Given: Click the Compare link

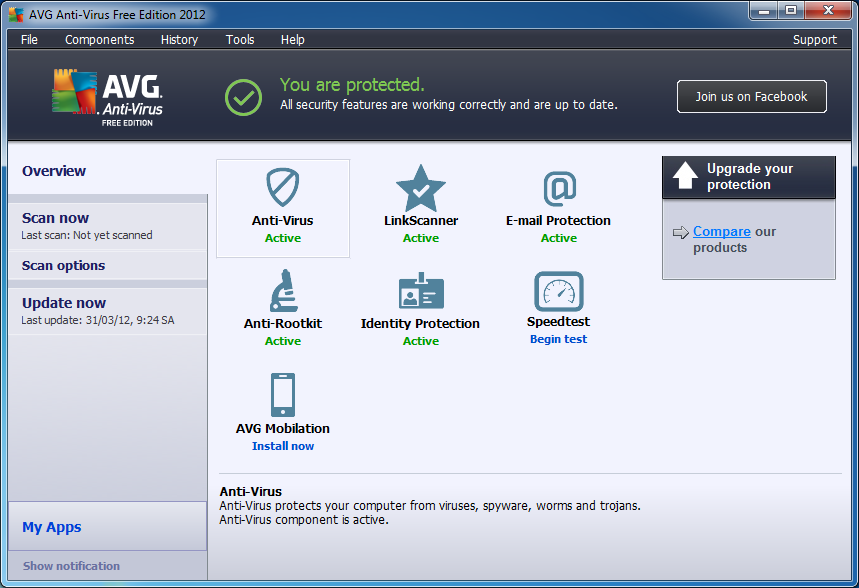Looking at the screenshot, I should tap(721, 231).
